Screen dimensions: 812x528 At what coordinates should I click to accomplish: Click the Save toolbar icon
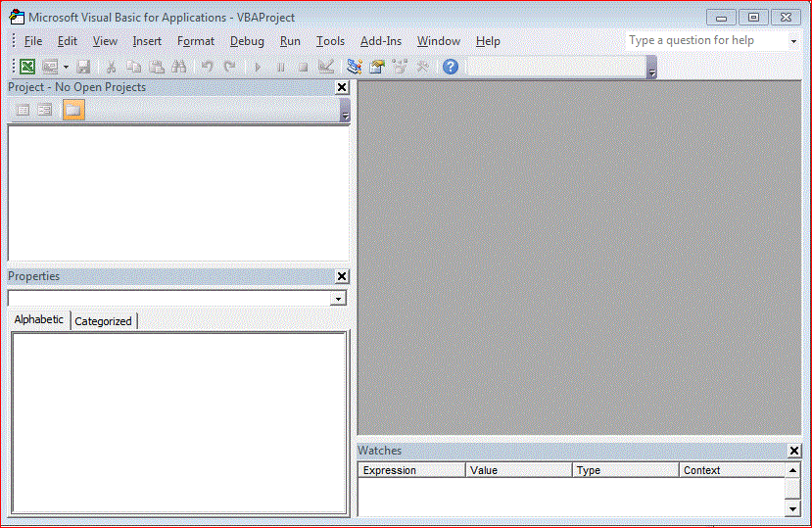coord(83,67)
